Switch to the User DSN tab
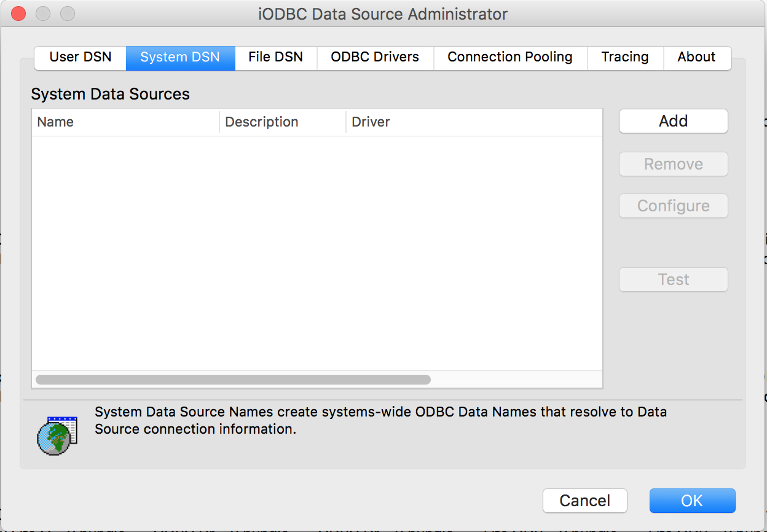The width and height of the screenshot is (767, 532). click(81, 58)
